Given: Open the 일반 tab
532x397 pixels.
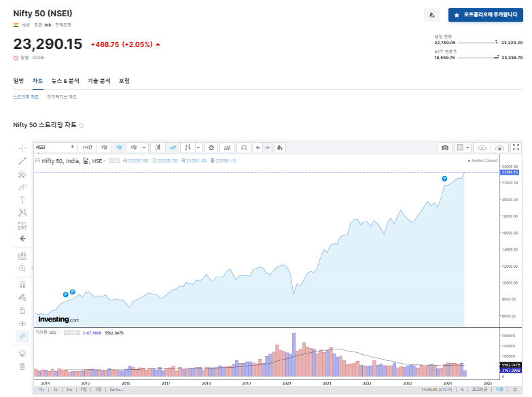Looking at the screenshot, I should (x=18, y=81).
